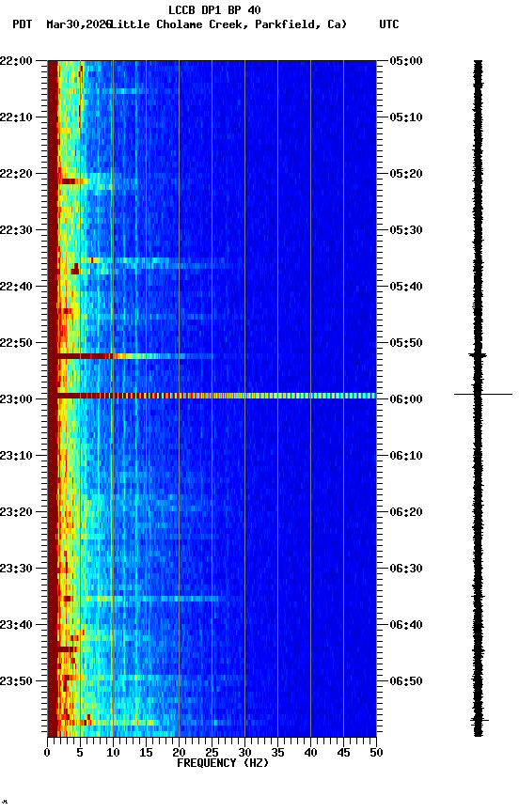Viewport: 519px width, 812px height.
Task: Click the seismogram waveform trace at right
Action: [x=478, y=398]
